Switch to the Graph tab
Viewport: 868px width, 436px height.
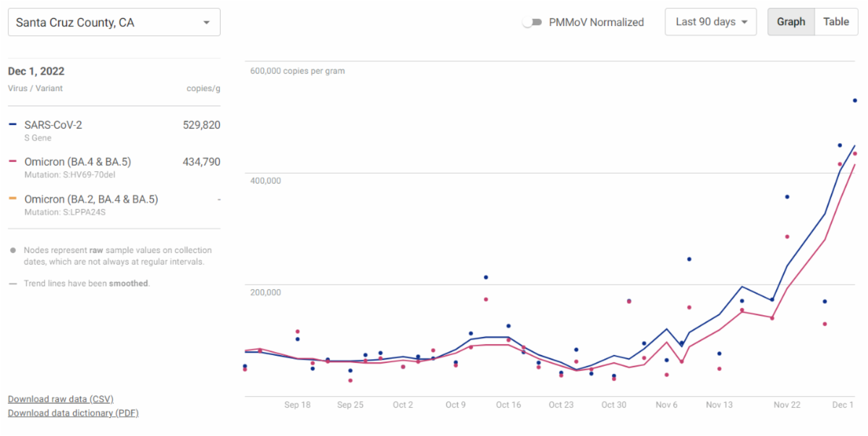tap(791, 22)
